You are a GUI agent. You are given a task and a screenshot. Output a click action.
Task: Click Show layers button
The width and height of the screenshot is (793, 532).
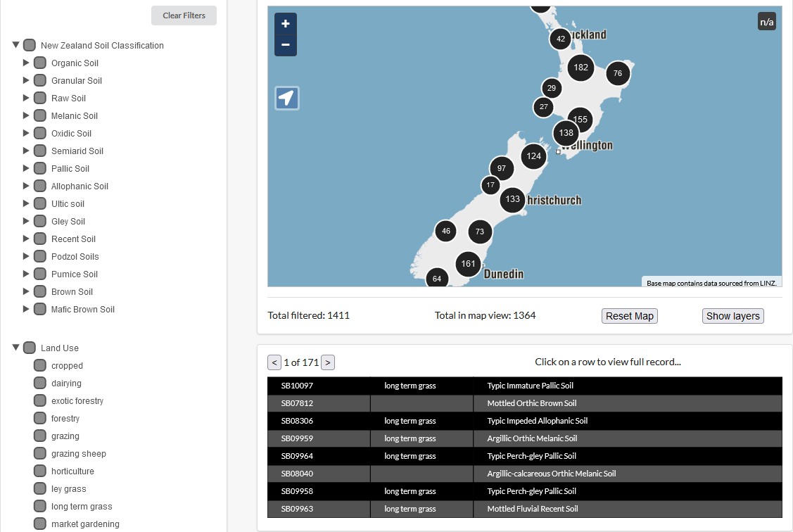[732, 316]
